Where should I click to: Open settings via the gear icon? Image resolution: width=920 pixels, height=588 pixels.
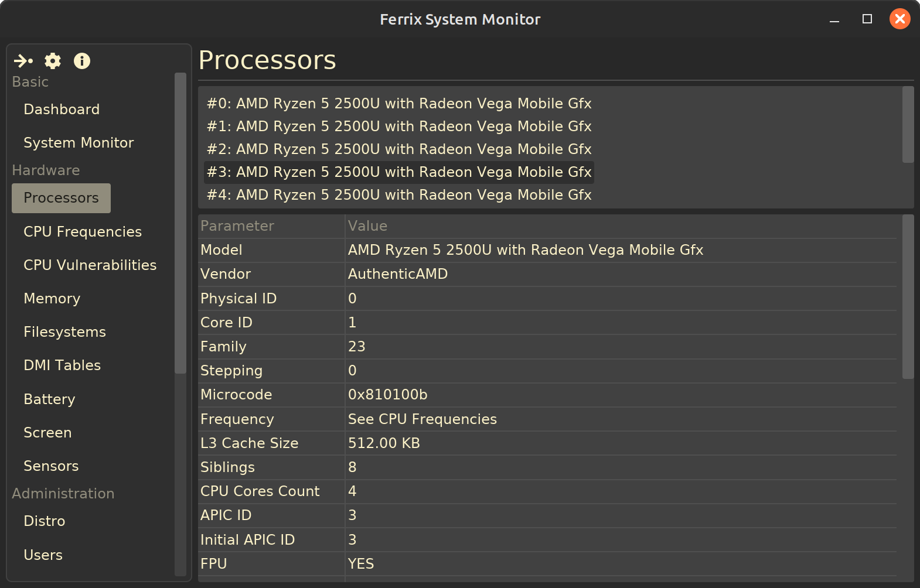[53, 61]
